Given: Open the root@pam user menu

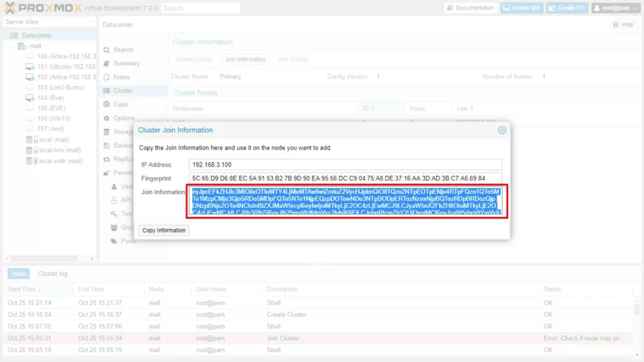Looking at the screenshot, I should click(616, 8).
